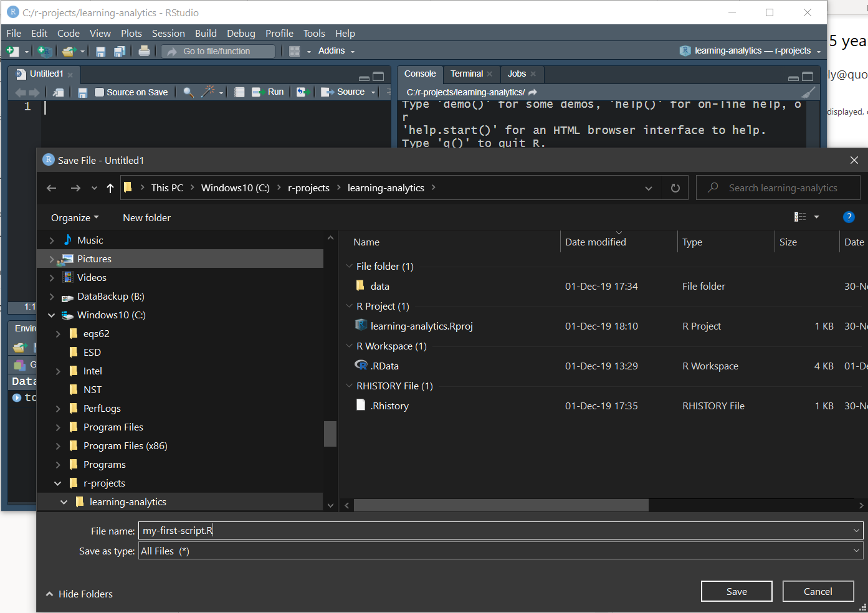
Task: Click the Find/Replace magnifier icon
Action: (x=188, y=92)
